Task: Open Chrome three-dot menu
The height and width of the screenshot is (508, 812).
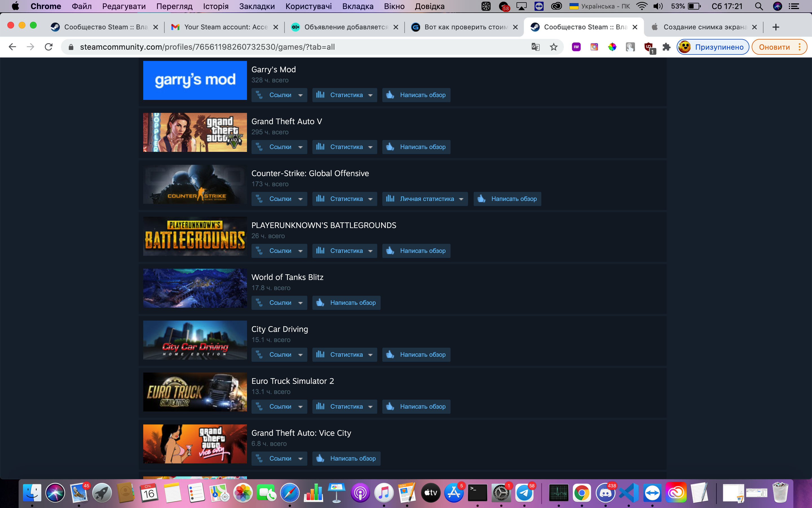Action: 800,47
